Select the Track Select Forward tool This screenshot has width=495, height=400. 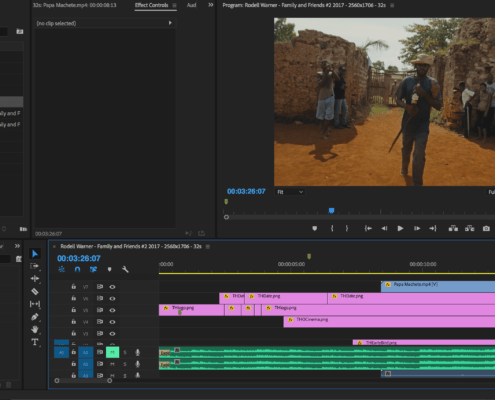pos(35,266)
